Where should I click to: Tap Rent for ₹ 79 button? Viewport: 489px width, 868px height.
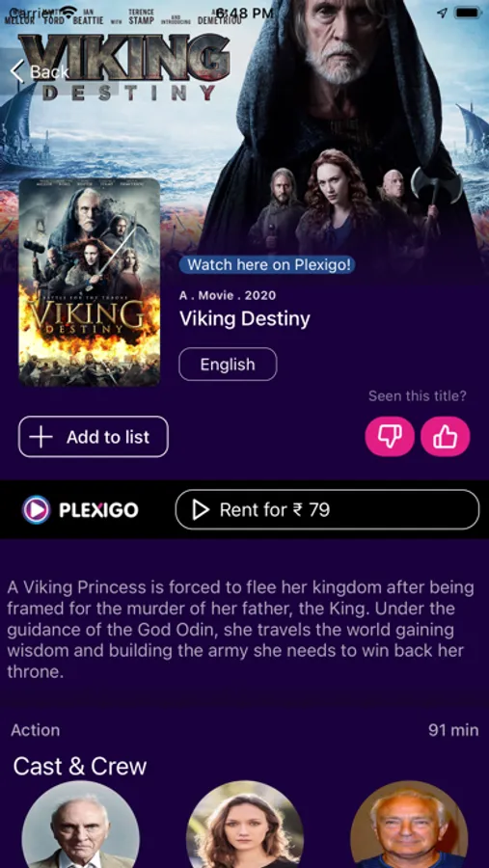[x=327, y=510]
